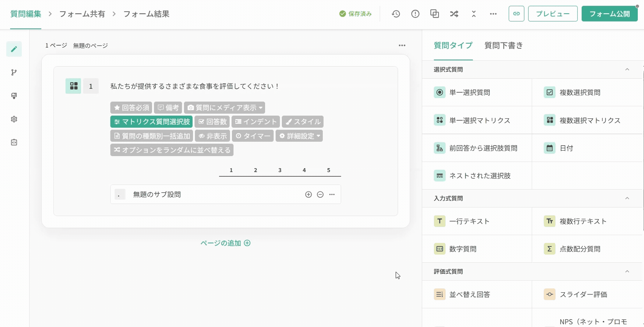Click the collapse-all arrows icon in header
644x327 pixels.
point(474,14)
